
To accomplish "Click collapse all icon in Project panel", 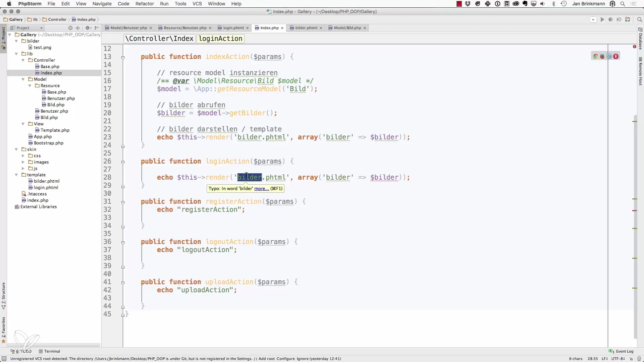I will coord(78,28).
